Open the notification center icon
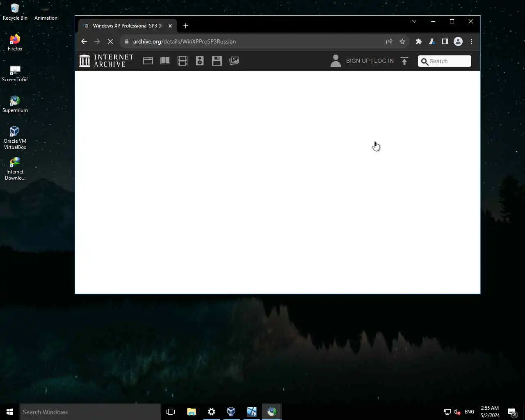Image resolution: width=525 pixels, height=420 pixels. pyautogui.click(x=512, y=412)
